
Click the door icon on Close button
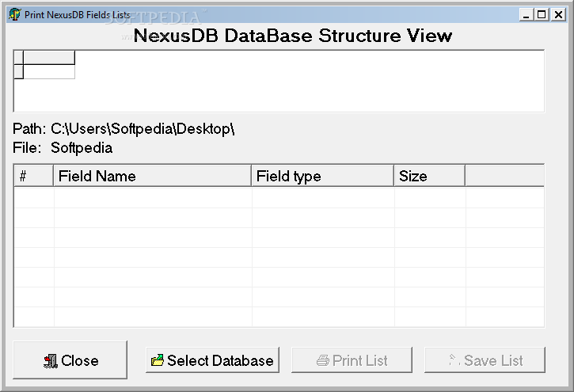51,361
